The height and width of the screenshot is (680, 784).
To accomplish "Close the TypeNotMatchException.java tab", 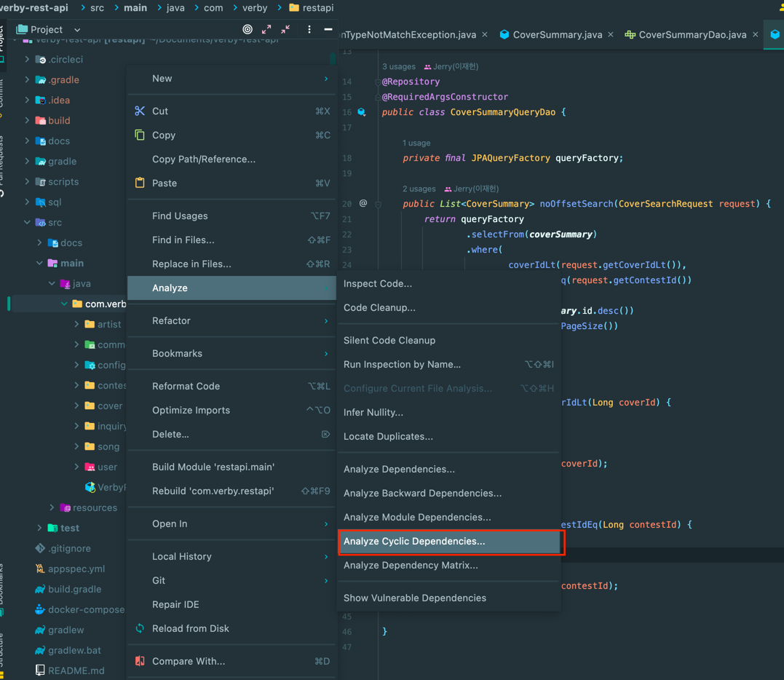I will click(485, 34).
